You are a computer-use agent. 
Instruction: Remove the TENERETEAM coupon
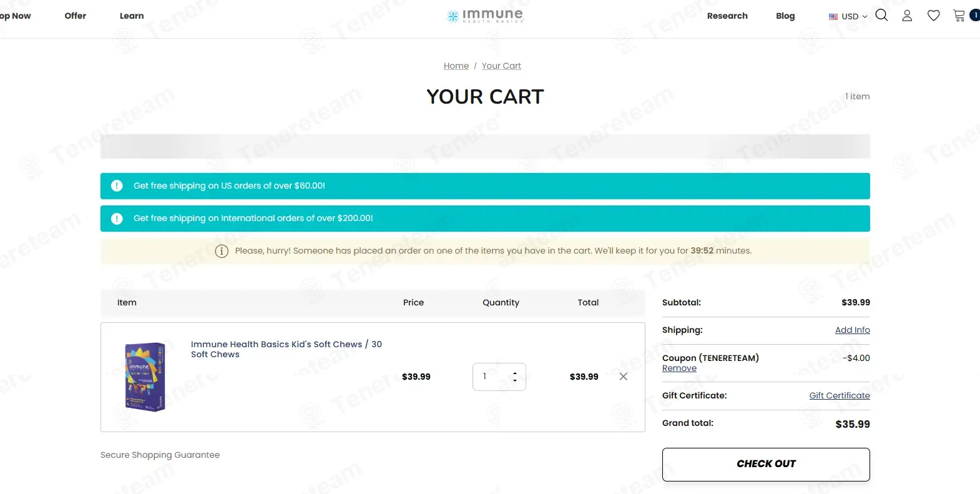tap(679, 368)
